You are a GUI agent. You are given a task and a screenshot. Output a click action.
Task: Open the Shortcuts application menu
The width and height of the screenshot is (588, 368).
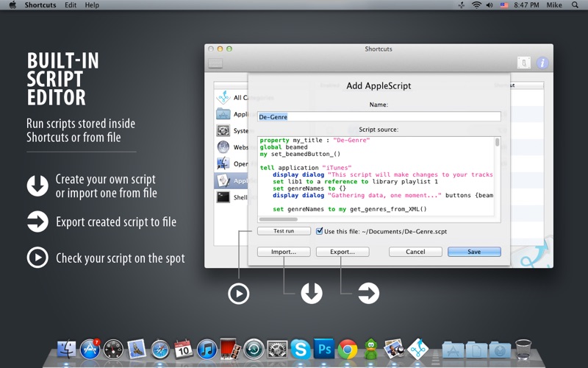click(x=40, y=5)
